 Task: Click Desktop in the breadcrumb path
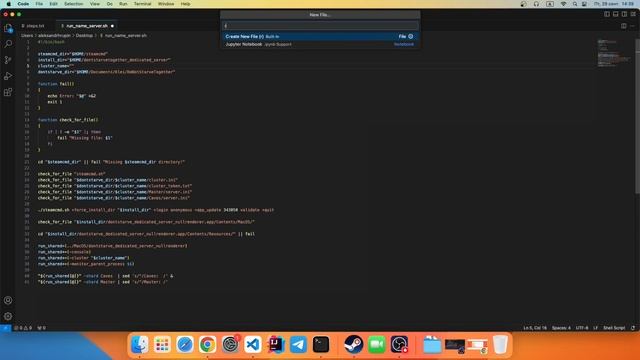pos(84,36)
